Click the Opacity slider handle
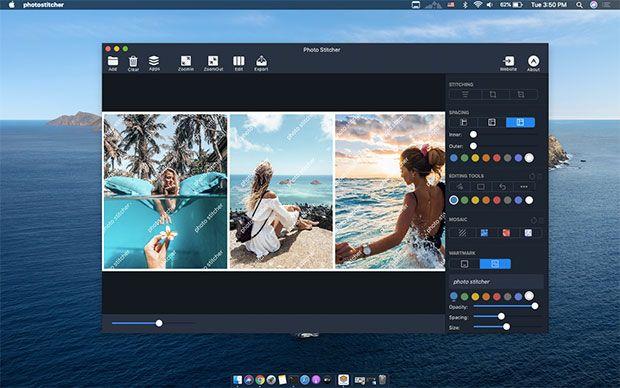Image resolution: width=620 pixels, height=388 pixels. (x=535, y=306)
